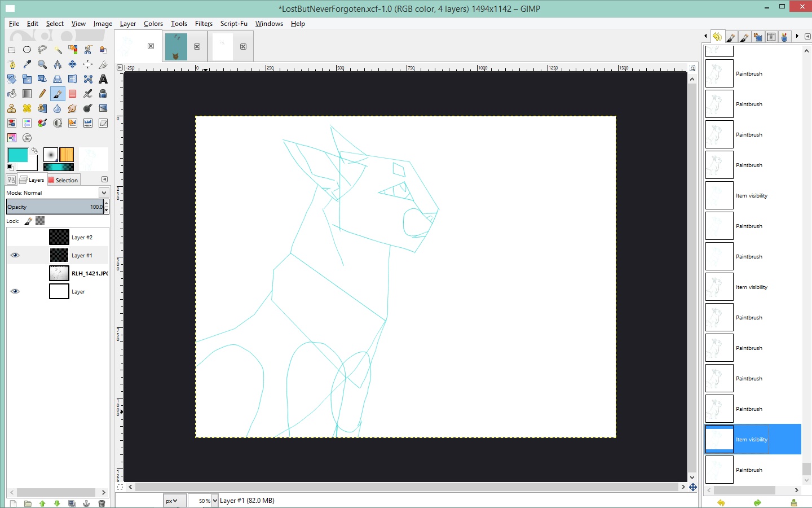Toggle lock alpha channel checker icon

click(x=40, y=221)
